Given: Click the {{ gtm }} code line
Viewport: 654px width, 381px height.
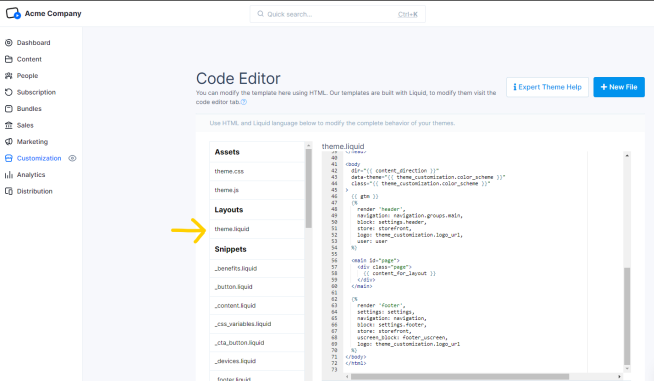Looking at the screenshot, I should coord(365,196).
